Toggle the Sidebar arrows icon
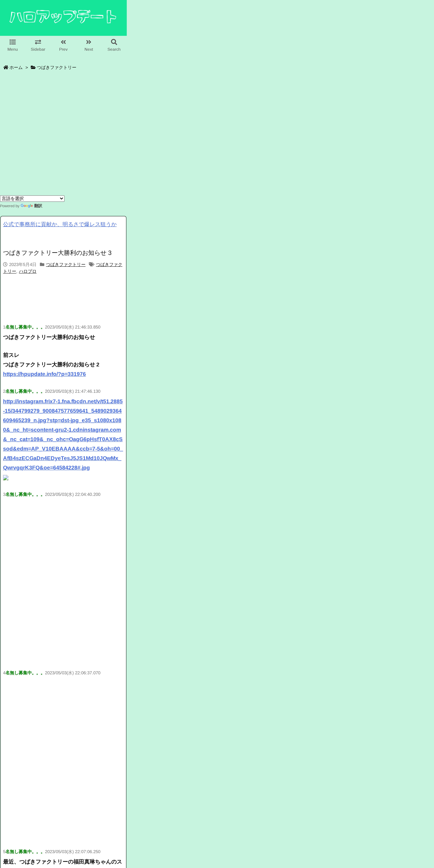Image resolution: width=434 pixels, height=868 pixels. tap(38, 42)
